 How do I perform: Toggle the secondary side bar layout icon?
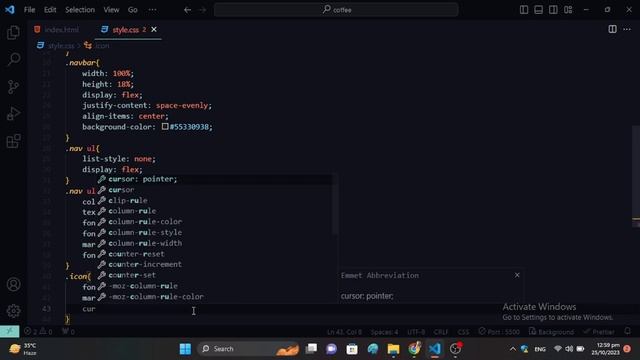point(553,9)
